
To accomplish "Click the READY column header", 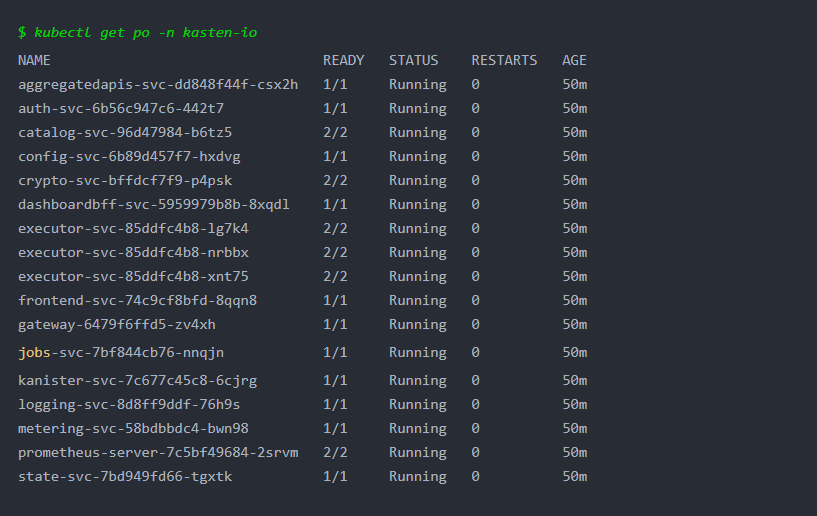I will [x=343, y=60].
